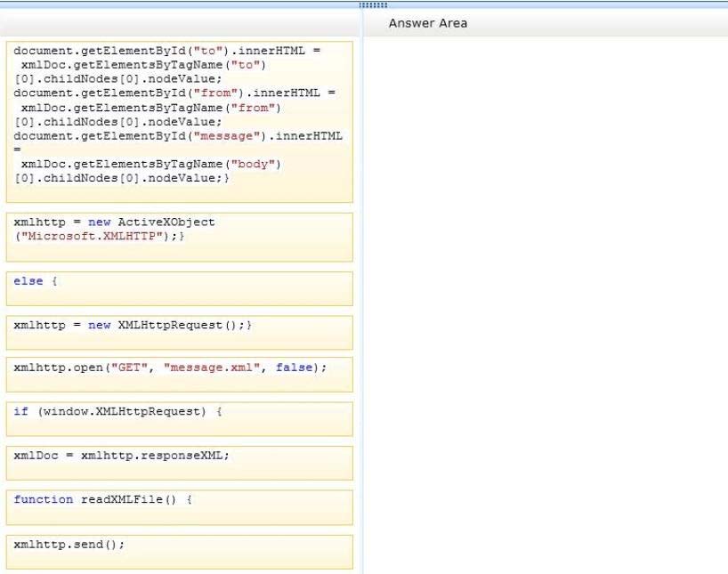Viewport: 728px width, 574px height.
Task: Select the ActiveXObject Microsoft.XMLHTTP code block
Action: pos(179,238)
